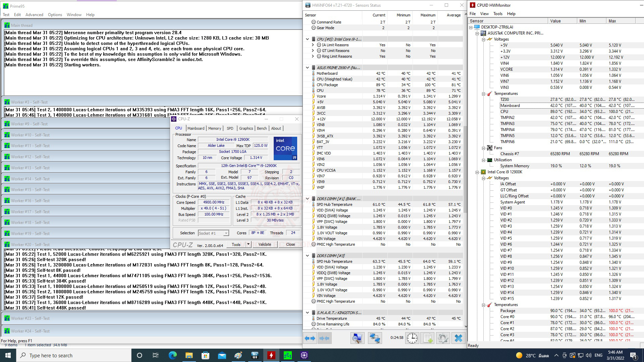The width and height of the screenshot is (644, 362).
Task: Open HWiNFO sensor settings with the gear icon
Action: point(443,338)
